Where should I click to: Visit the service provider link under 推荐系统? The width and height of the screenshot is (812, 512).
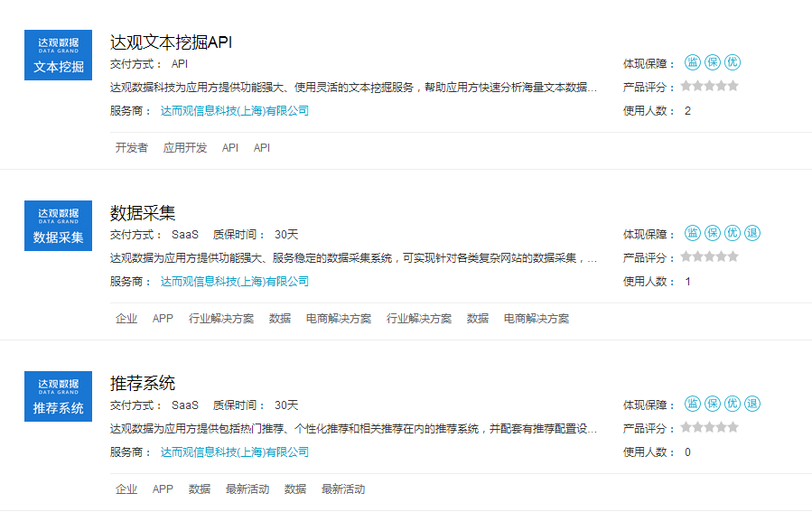coord(234,452)
